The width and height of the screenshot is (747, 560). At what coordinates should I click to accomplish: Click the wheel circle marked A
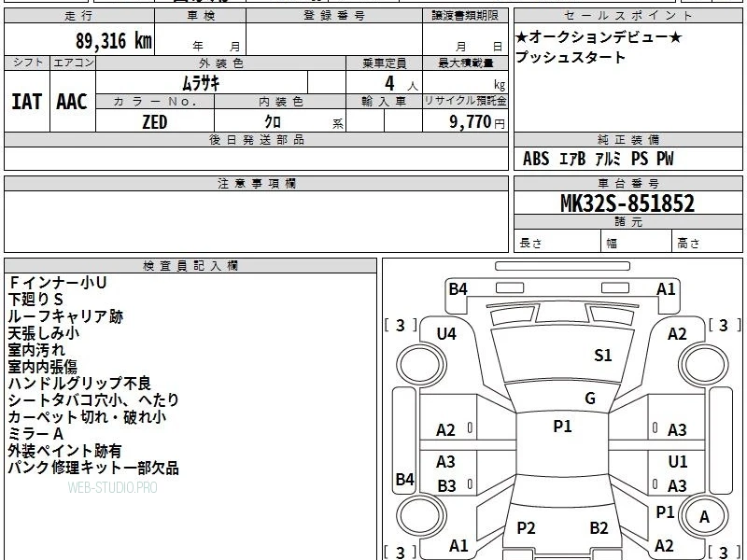click(x=705, y=517)
